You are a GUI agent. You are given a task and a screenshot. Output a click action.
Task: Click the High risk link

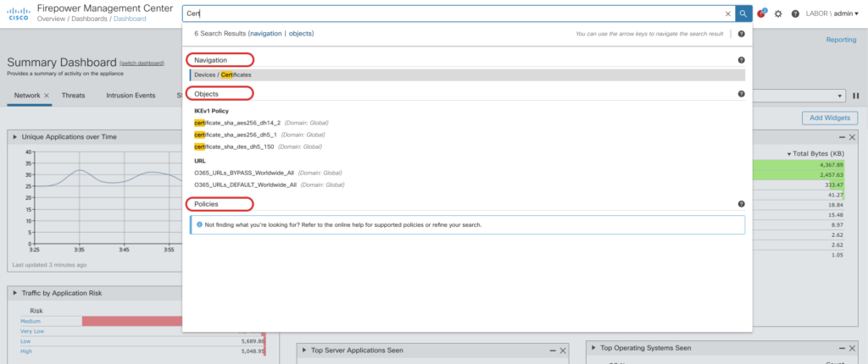coord(26,350)
